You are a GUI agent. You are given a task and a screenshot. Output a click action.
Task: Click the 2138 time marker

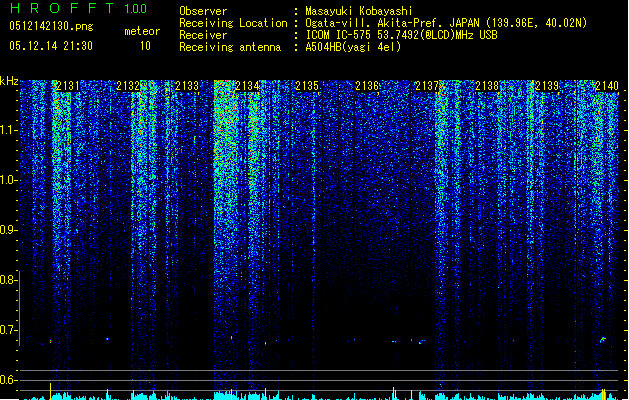click(487, 86)
